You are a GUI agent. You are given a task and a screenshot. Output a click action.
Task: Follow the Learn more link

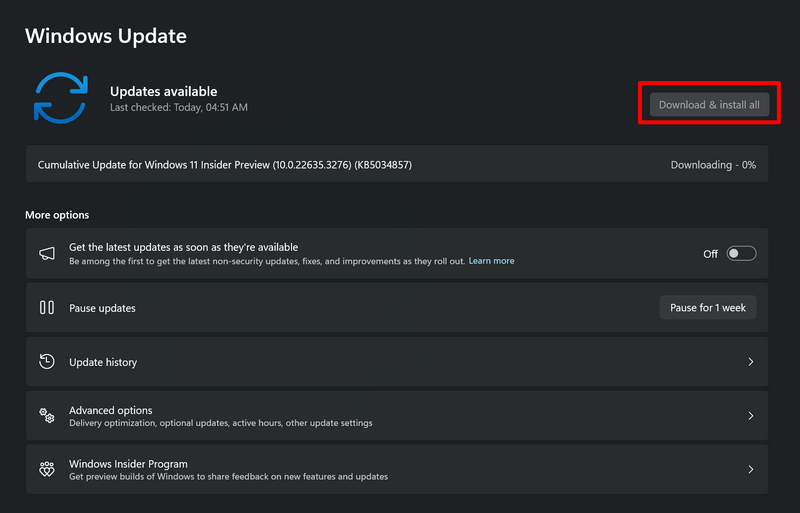tap(491, 261)
